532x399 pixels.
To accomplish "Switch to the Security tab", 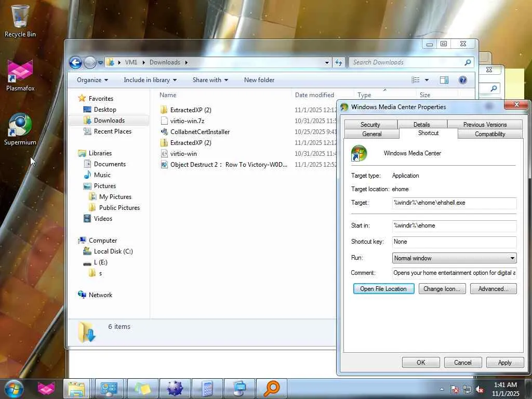I will coord(370,125).
